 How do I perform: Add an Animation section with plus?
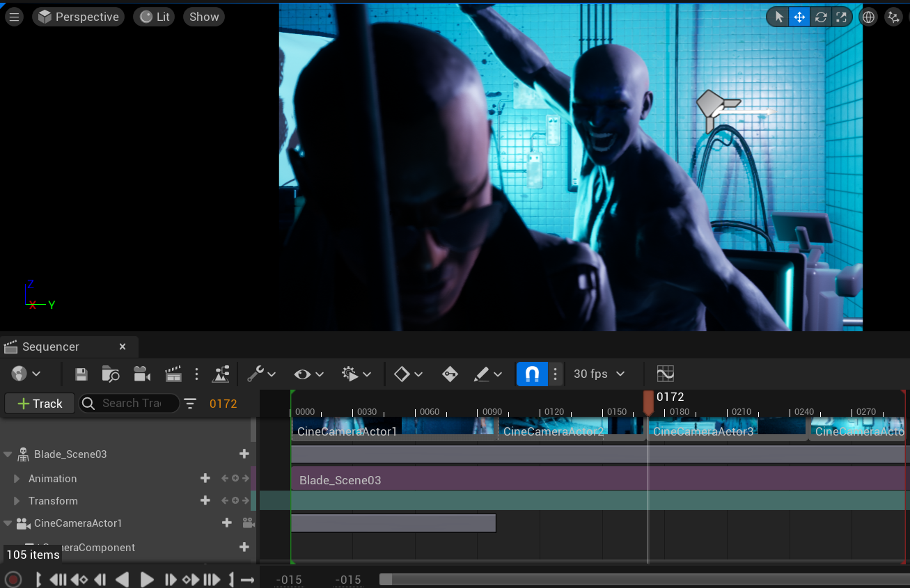(205, 479)
